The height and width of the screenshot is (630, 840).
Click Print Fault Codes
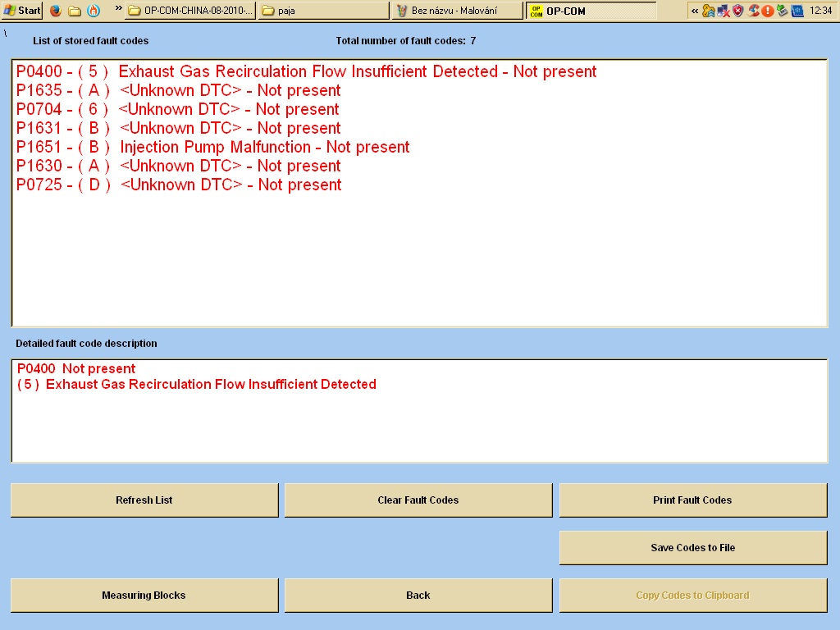692,500
